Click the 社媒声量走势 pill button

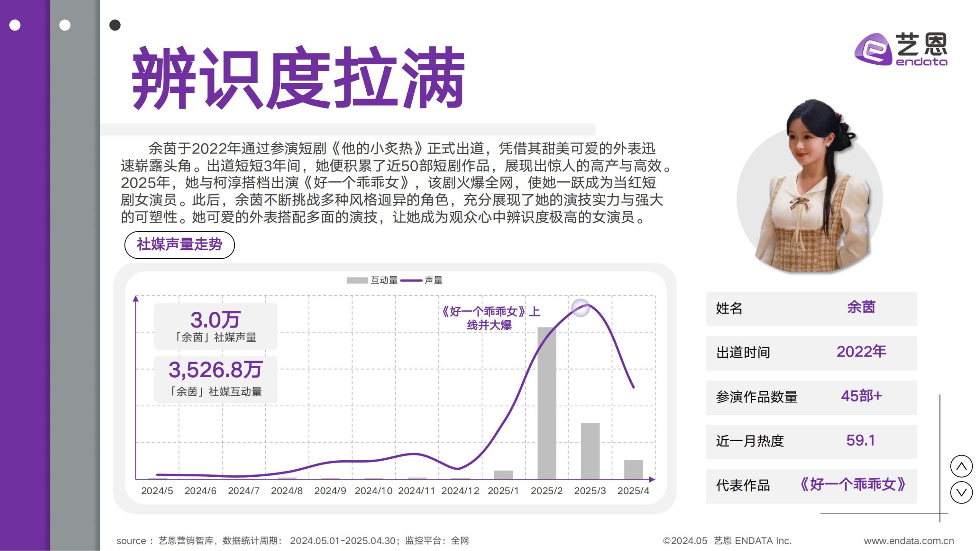[180, 245]
